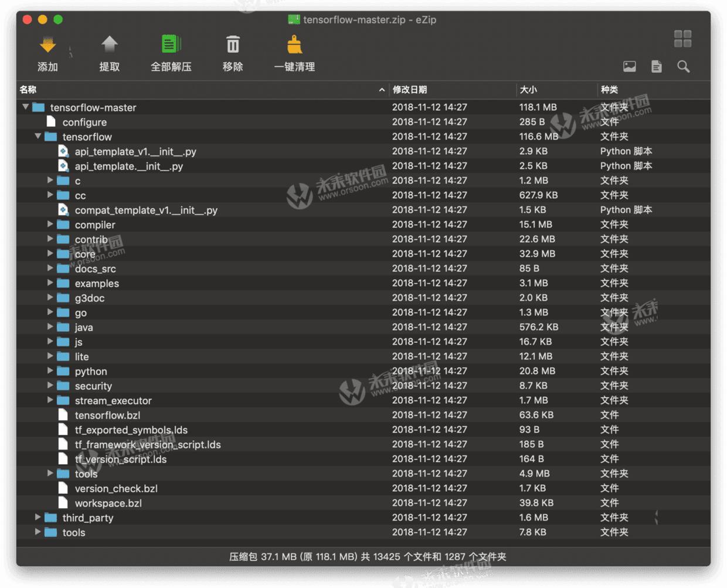Select the g3doc folder row
This screenshot has width=727, height=588.
tap(363, 298)
